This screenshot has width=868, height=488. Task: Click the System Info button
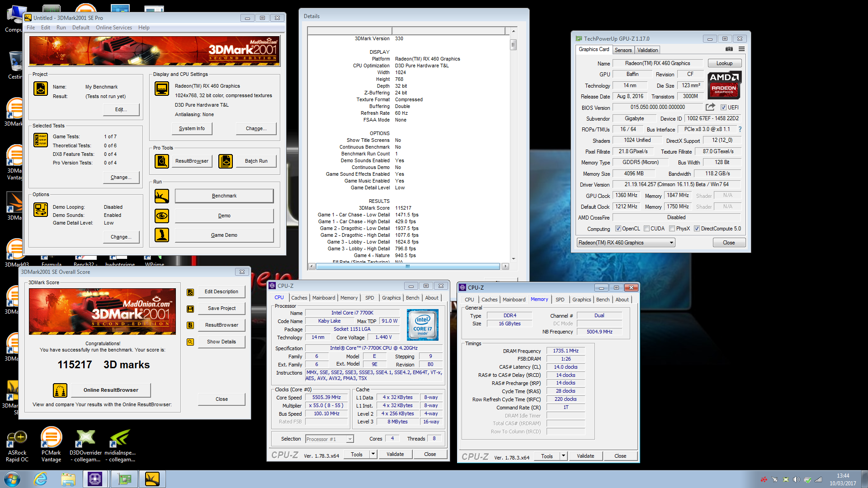192,129
